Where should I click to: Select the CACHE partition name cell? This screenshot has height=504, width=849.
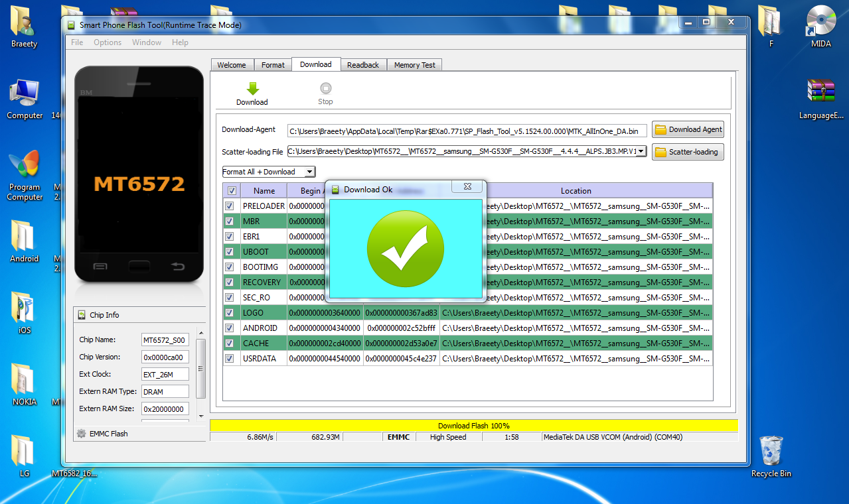(x=264, y=344)
